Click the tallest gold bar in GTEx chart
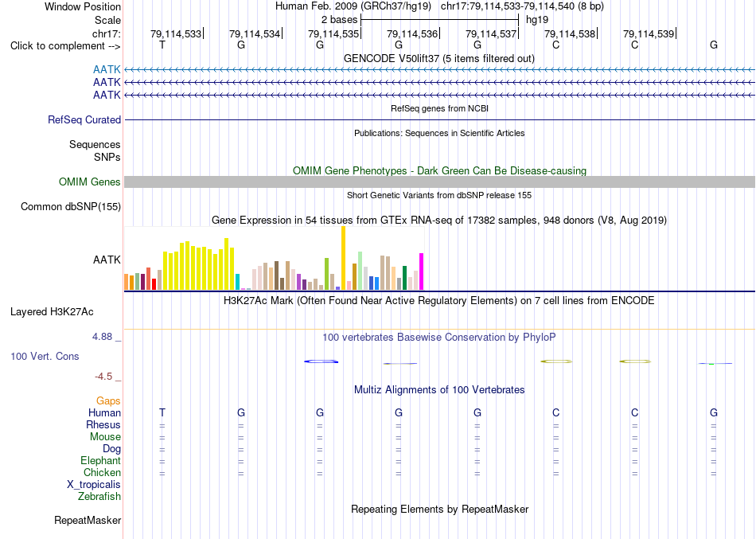This screenshot has height=539, width=756. click(343, 258)
